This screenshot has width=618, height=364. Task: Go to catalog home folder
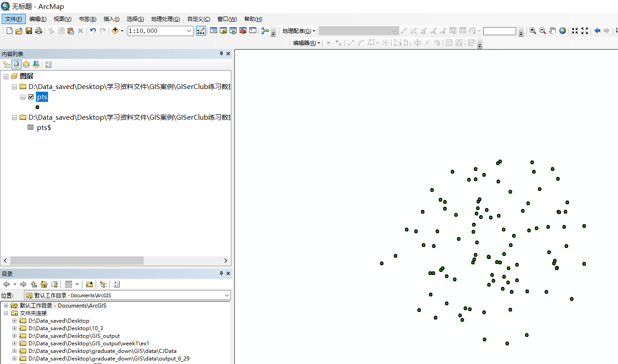point(44,284)
